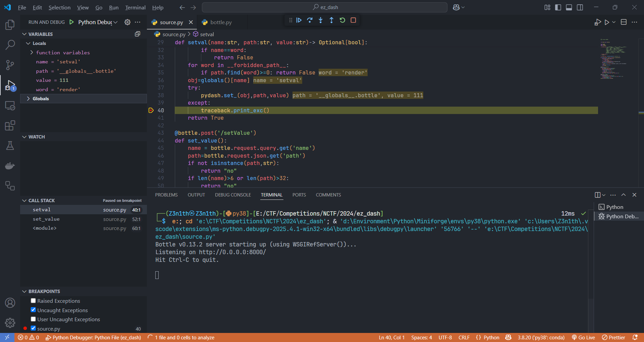
Task: Open the Terminal menu in the menu bar
Action: coord(135,7)
